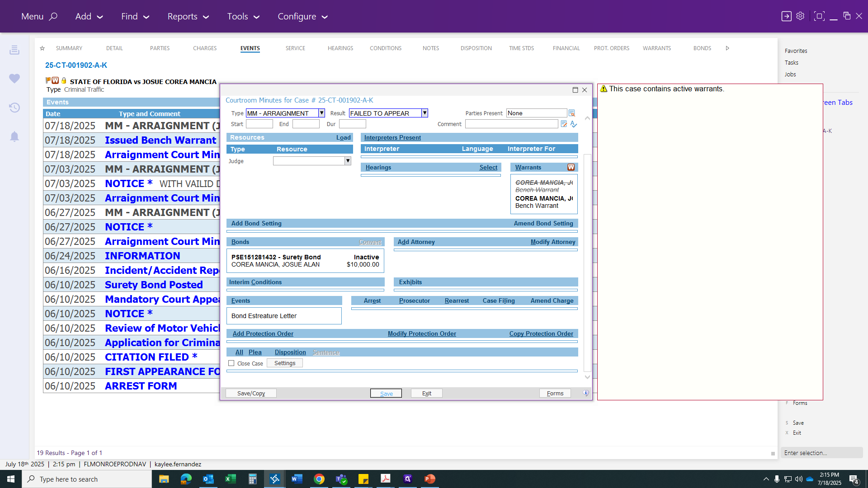Image resolution: width=868 pixels, height=488 pixels.
Task: Open the Type MM - ARRAIGNMENT dropdown
Action: (x=321, y=113)
